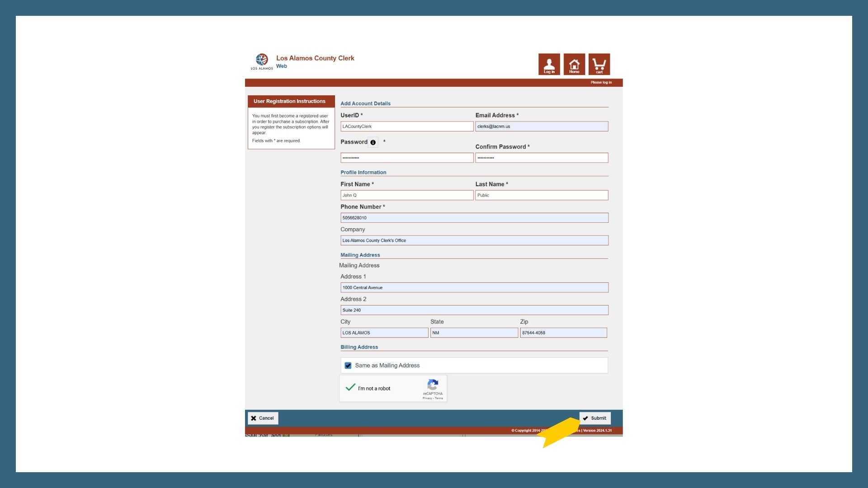Click into the Phone Number field
868x488 pixels.
point(474,218)
